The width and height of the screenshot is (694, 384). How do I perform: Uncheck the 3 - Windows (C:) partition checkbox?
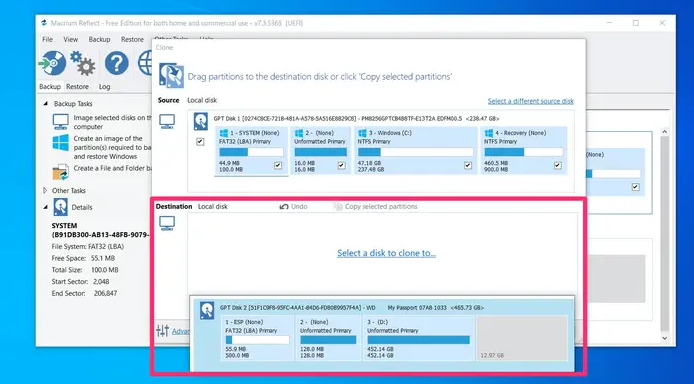468,165
